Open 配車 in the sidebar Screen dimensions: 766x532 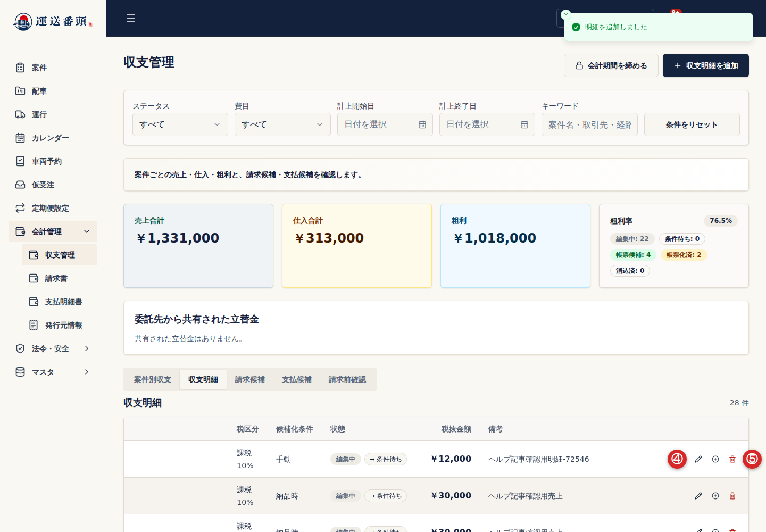53,91
